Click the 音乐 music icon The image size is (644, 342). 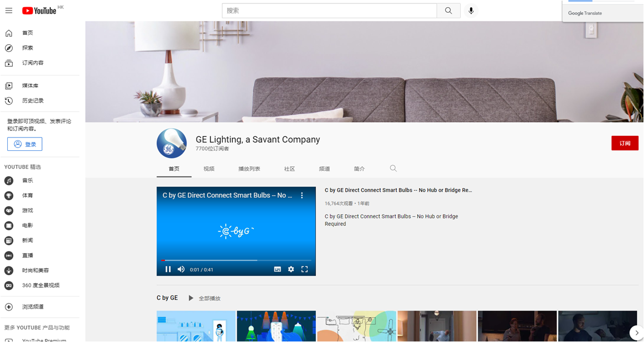(x=9, y=181)
